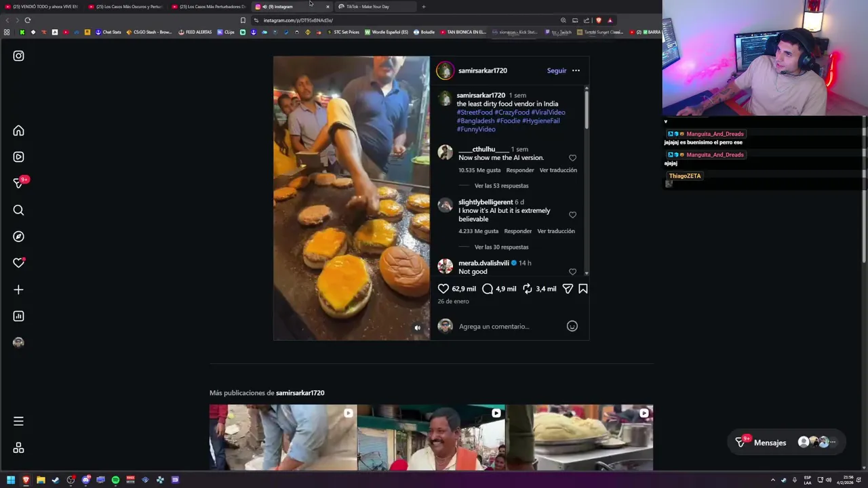Viewport: 868px width, 488px height.
Task: Go to the Home feed icon in sidebar
Action: [x=18, y=131]
